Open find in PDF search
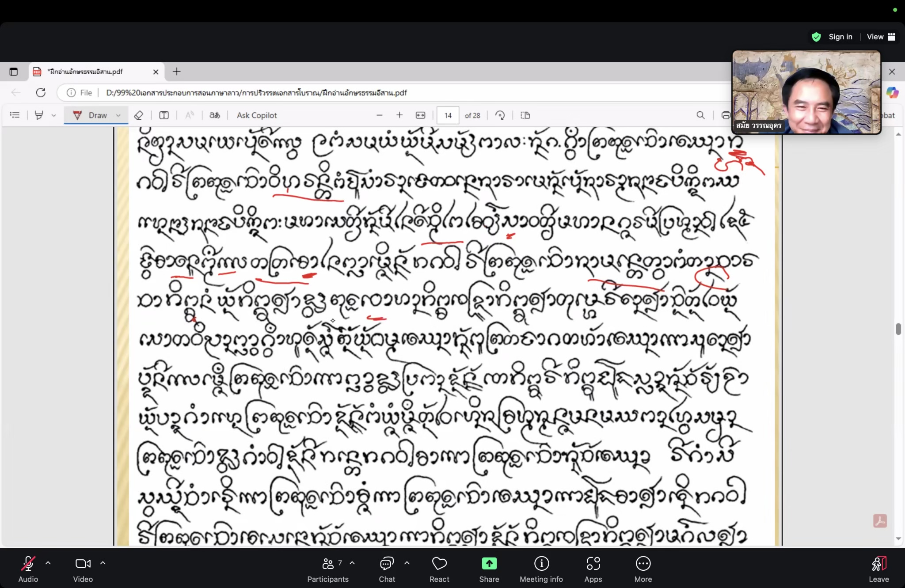 (700, 115)
